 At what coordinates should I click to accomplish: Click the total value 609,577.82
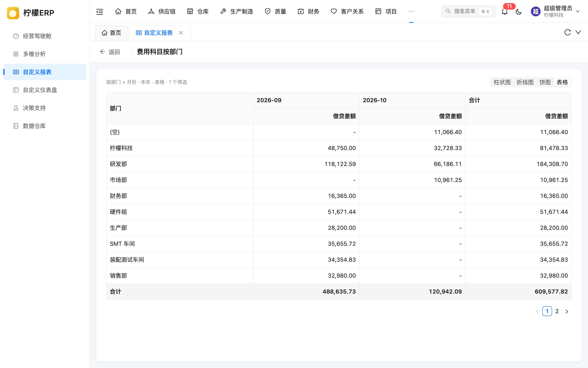(x=551, y=292)
